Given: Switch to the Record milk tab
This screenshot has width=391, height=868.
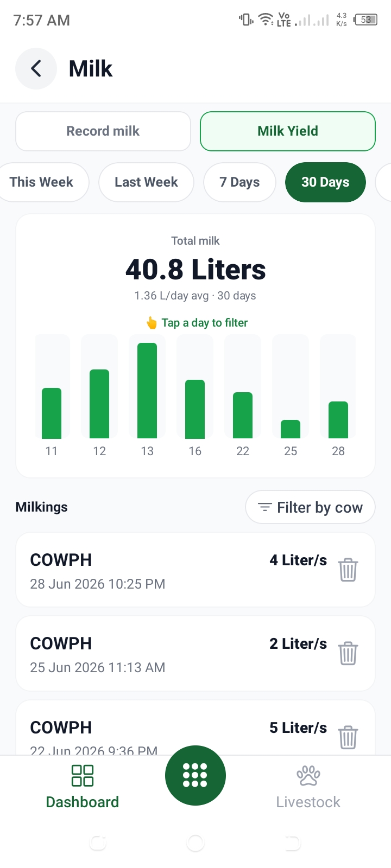Looking at the screenshot, I should [x=103, y=131].
